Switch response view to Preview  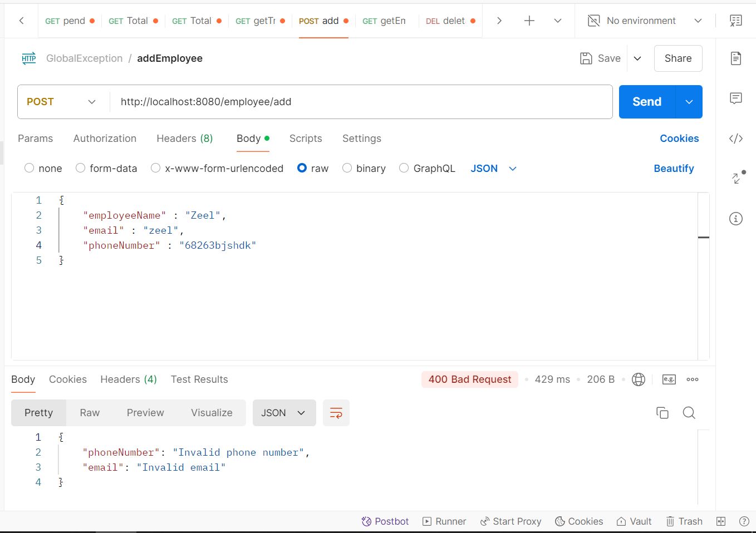[145, 413]
